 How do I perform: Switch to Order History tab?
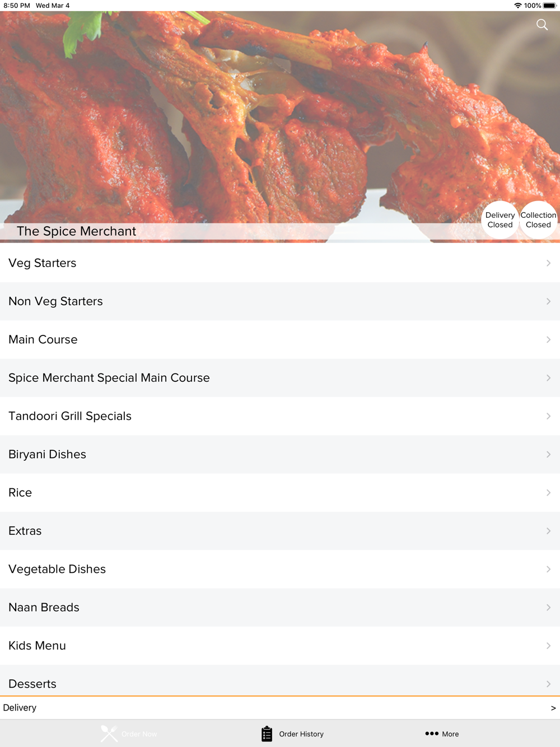coord(292,734)
